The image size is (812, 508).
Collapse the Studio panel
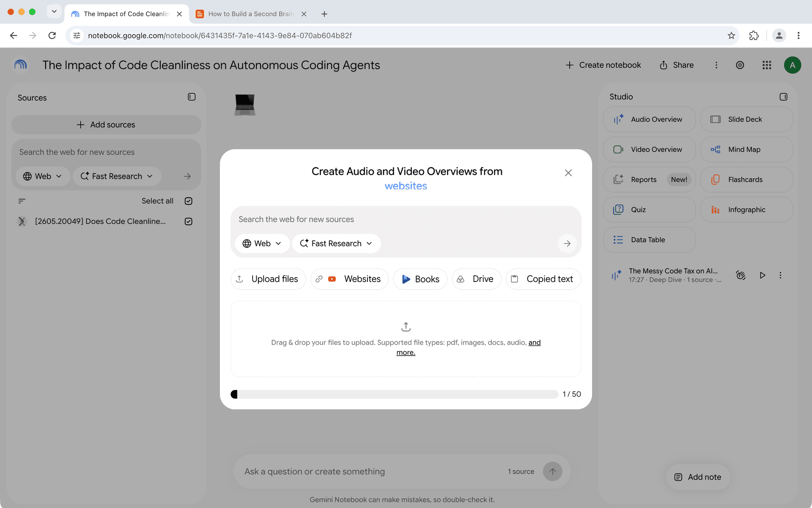783,97
